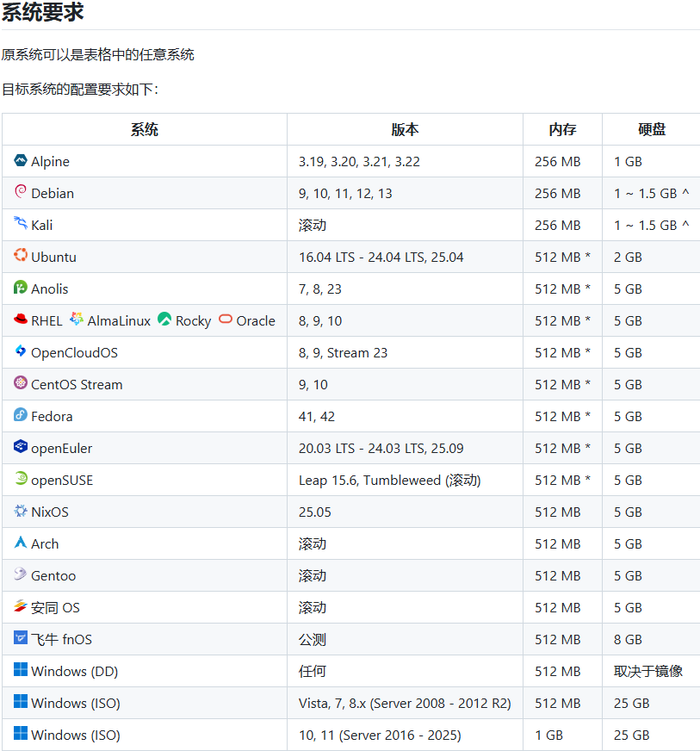
Task: Click the Oracle red oval icon
Action: point(226,320)
